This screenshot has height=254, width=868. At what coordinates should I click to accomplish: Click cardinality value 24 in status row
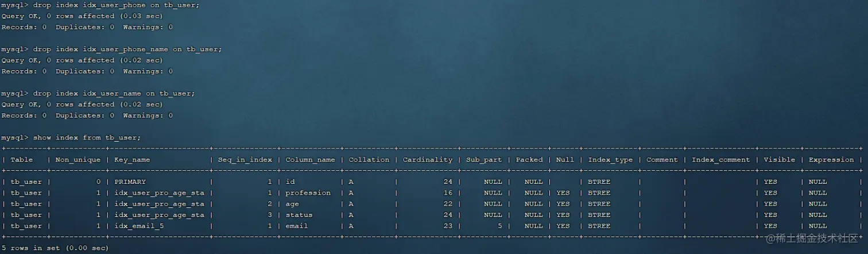pyautogui.click(x=448, y=215)
